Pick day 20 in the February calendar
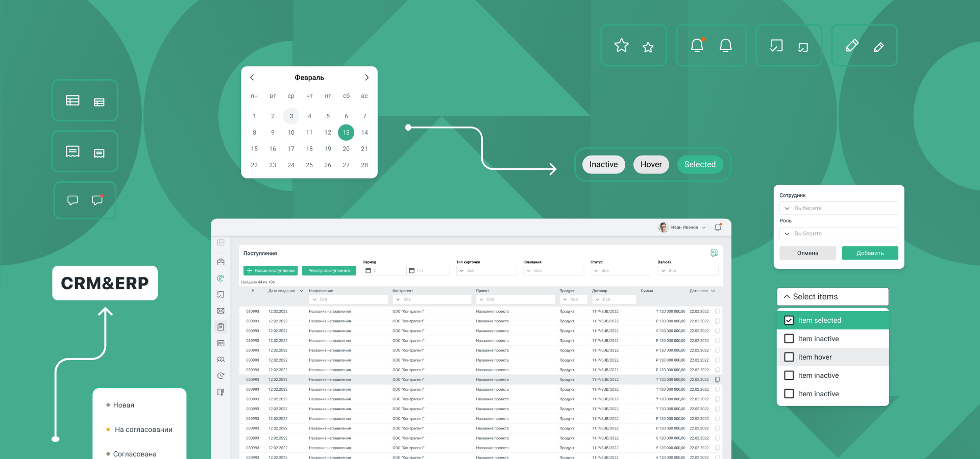The width and height of the screenshot is (980, 459). 346,149
